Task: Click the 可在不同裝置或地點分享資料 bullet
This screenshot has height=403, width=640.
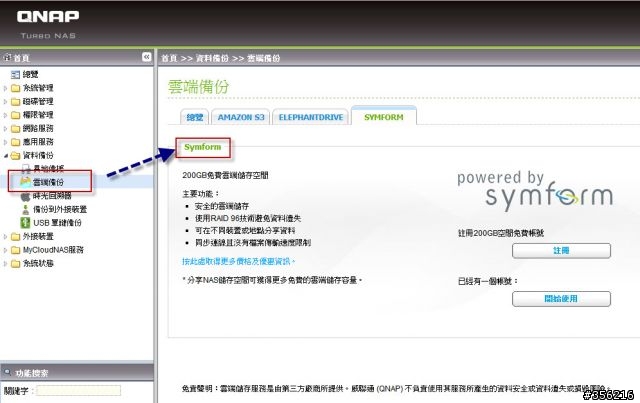Action: 245,230
